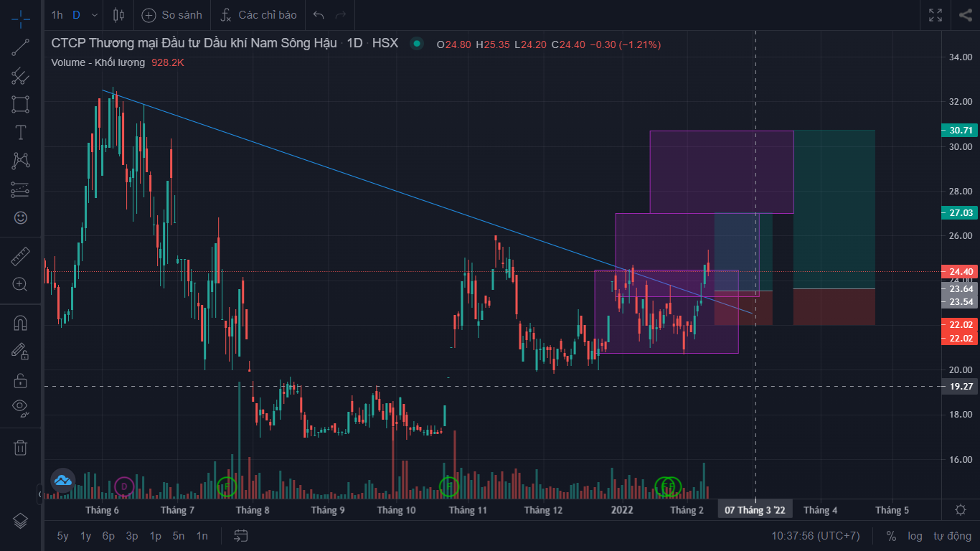Image resolution: width=980 pixels, height=551 pixels.
Task: Enter fullscreen chart mode
Action: pyautogui.click(x=936, y=15)
